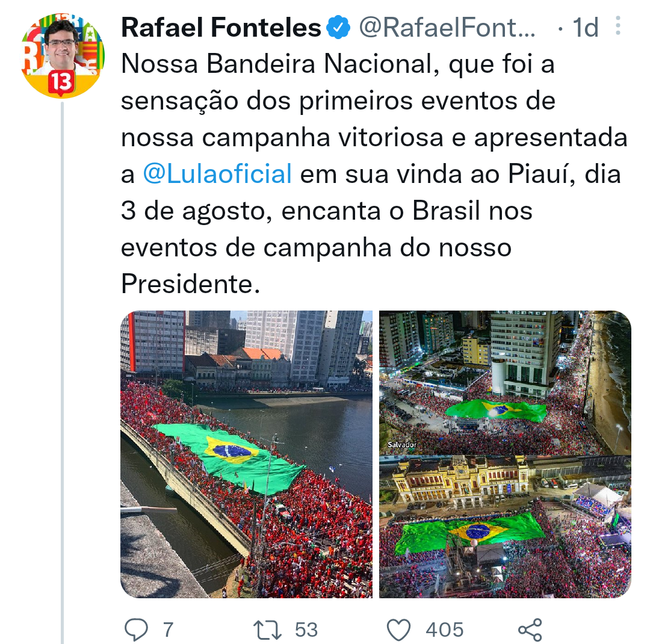Like the tweet with the heart icon
Image resolution: width=650 pixels, height=644 pixels.
tap(398, 630)
